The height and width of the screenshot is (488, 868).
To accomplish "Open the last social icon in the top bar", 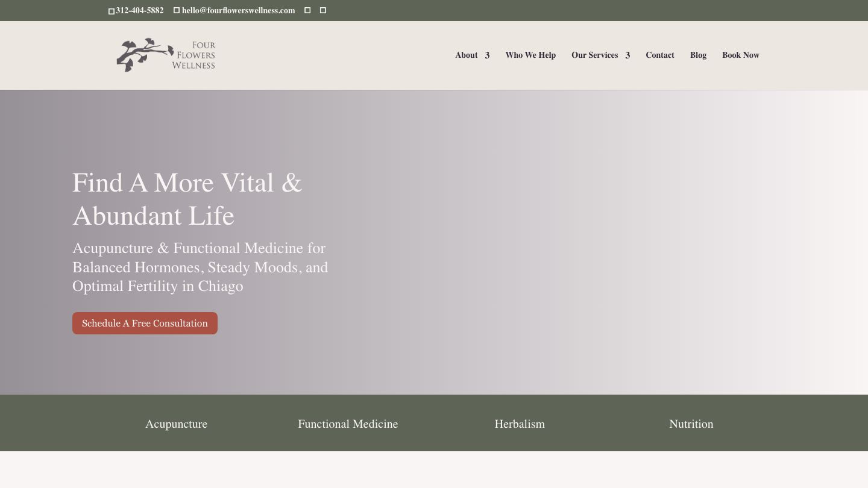I will click(x=323, y=10).
